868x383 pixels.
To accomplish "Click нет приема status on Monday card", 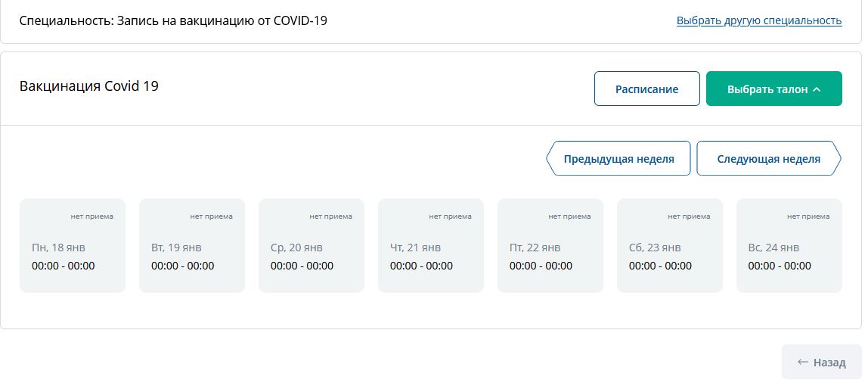I will (92, 216).
